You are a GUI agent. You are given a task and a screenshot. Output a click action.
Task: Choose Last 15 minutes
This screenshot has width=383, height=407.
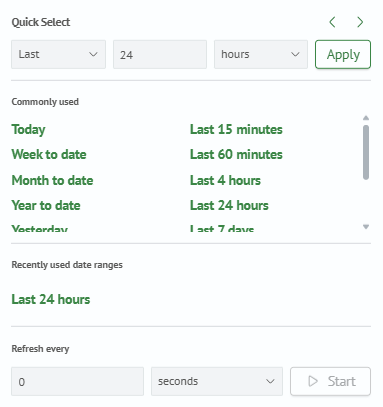[x=236, y=129]
